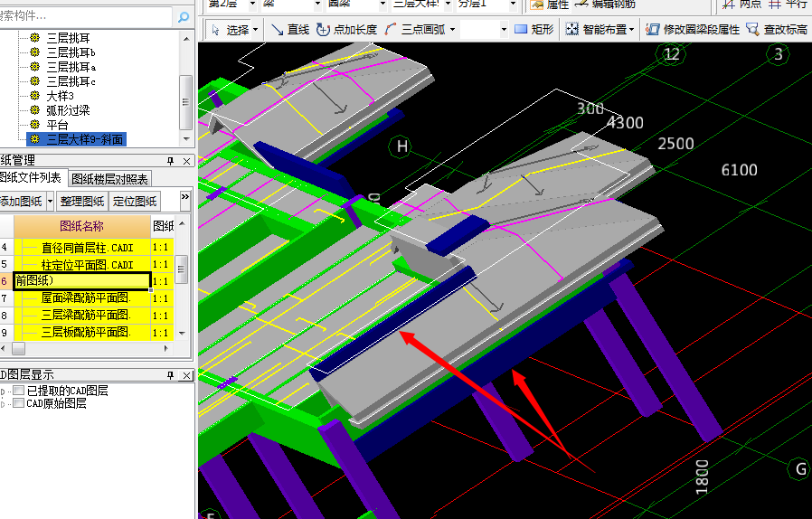Open the 分层1 layer dropdown
Screen dimensions: 812x519
click(x=513, y=5)
